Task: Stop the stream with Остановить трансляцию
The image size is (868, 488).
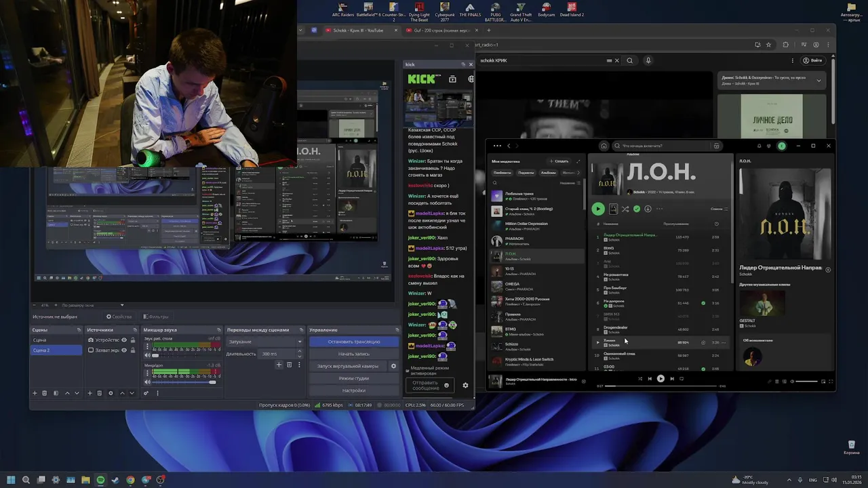Action: pos(354,342)
